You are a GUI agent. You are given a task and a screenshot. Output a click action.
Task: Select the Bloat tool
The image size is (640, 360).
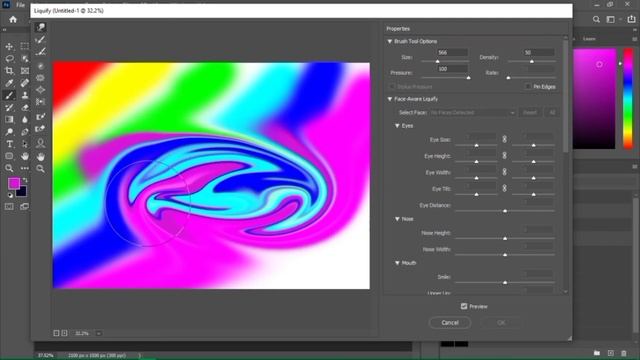tap(40, 90)
